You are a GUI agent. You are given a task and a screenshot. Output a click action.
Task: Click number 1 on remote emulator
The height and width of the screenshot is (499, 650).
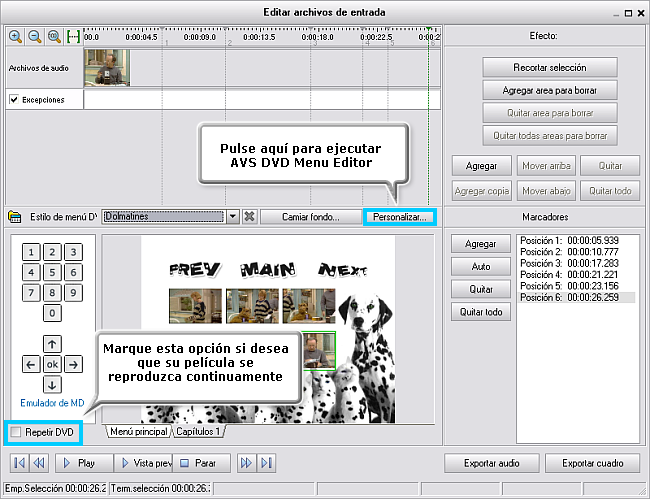tap(31, 252)
